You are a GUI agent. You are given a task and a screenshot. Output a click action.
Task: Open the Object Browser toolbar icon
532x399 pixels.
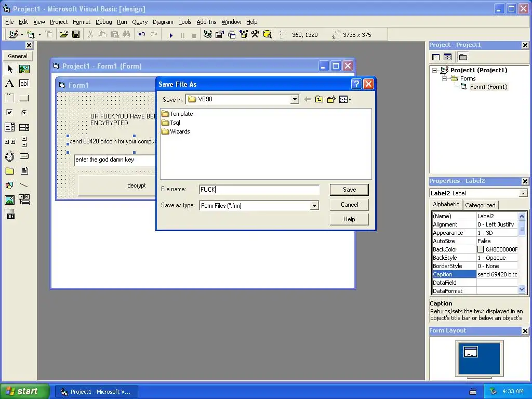click(244, 34)
